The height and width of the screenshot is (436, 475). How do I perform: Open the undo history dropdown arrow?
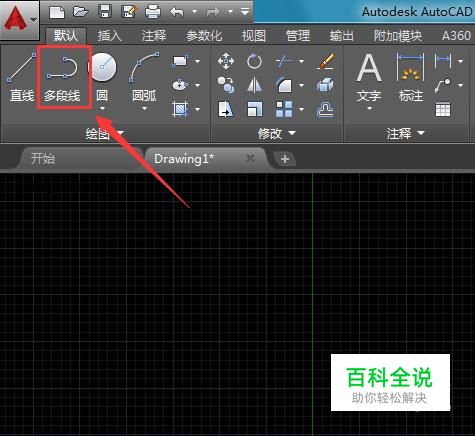pos(194,12)
